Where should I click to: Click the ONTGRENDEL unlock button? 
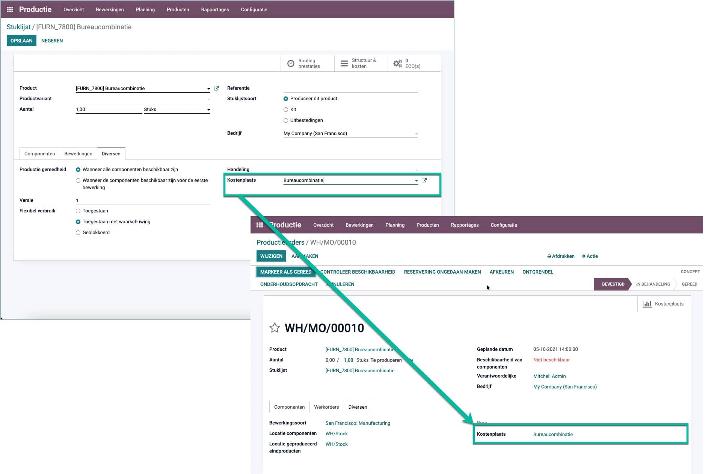click(538, 272)
